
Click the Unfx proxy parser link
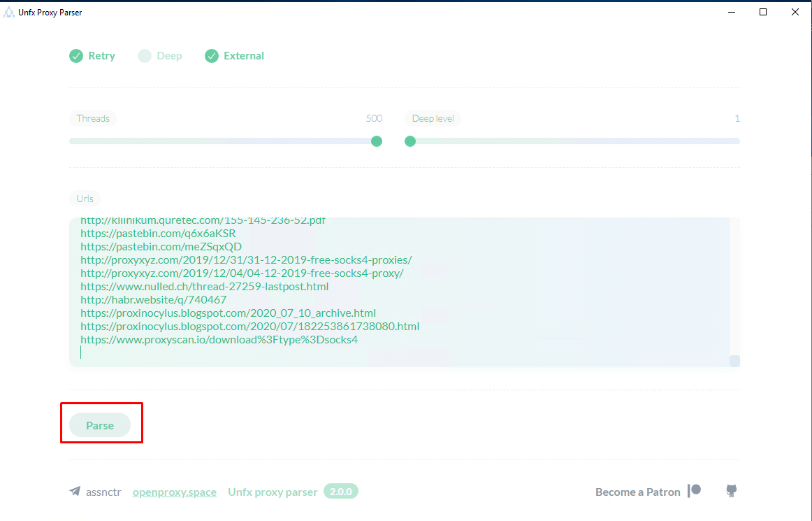click(273, 492)
